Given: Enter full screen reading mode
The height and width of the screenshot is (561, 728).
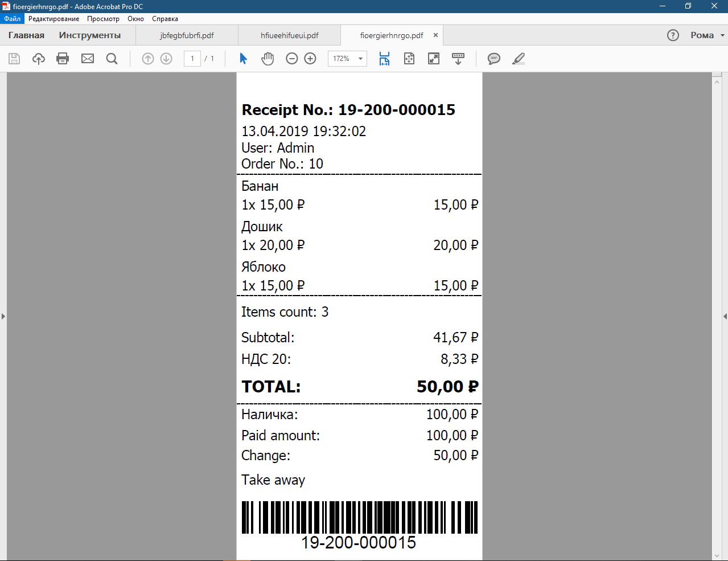Looking at the screenshot, I should coord(434,59).
